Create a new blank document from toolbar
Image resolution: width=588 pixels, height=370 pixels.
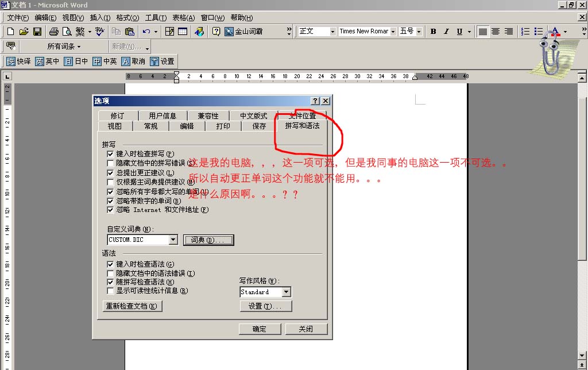[10, 32]
